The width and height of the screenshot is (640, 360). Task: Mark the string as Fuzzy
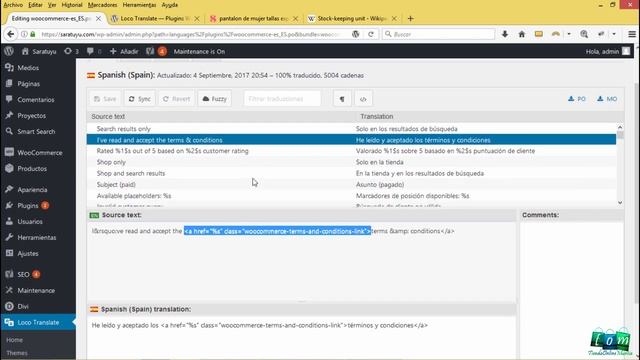215,99
